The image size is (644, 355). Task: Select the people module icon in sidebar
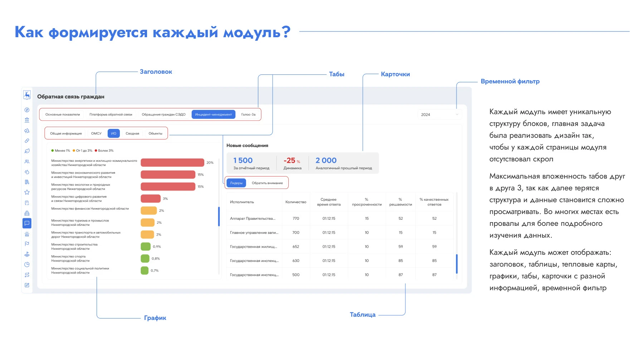(x=27, y=162)
